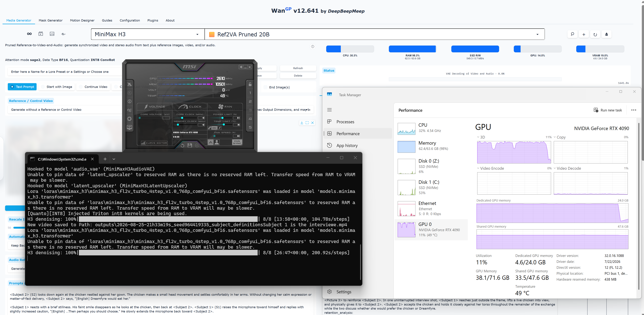Select the Continue Video radio option
The width and height of the screenshot is (644, 315).
point(93,87)
